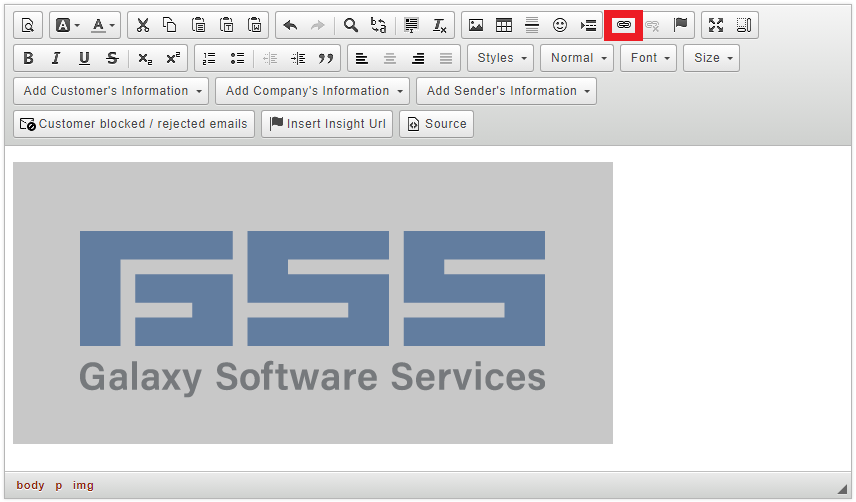Toggle italic formatting
The height and width of the screenshot is (502, 856).
56,58
